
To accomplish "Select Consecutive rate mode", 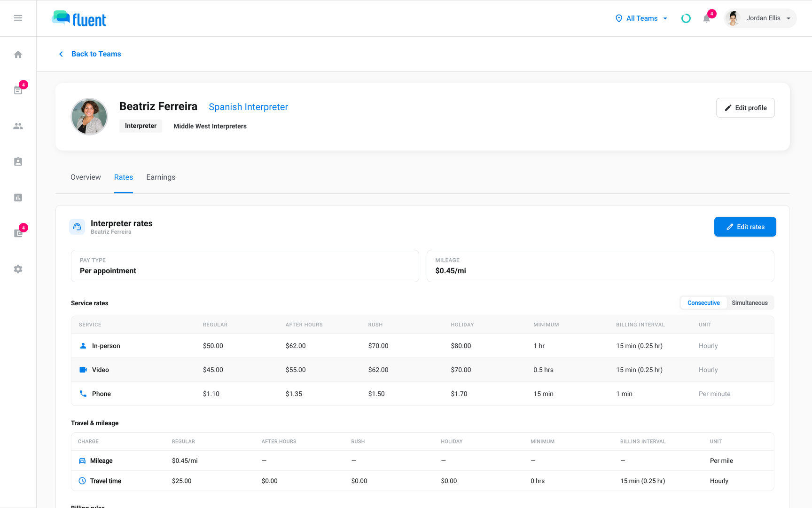I will coord(703,303).
